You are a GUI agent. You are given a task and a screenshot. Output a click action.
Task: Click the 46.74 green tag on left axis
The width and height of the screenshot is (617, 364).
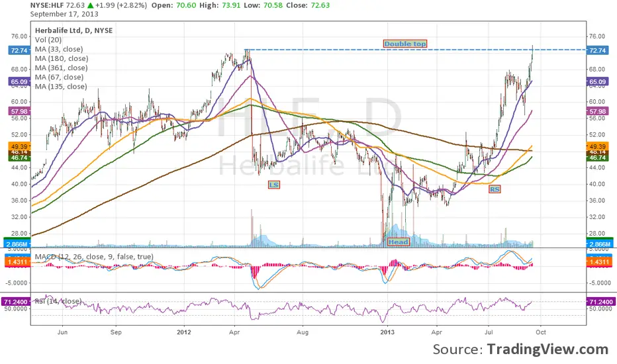(x=19, y=158)
